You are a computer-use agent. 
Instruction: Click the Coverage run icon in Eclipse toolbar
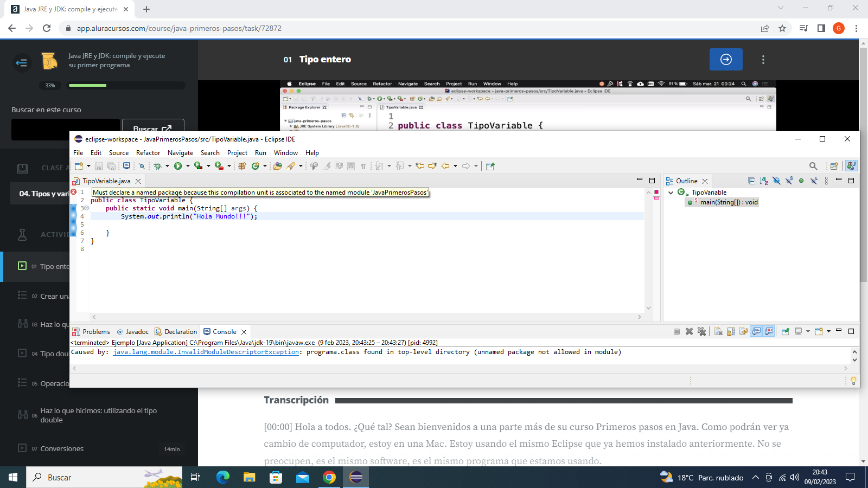(x=198, y=166)
